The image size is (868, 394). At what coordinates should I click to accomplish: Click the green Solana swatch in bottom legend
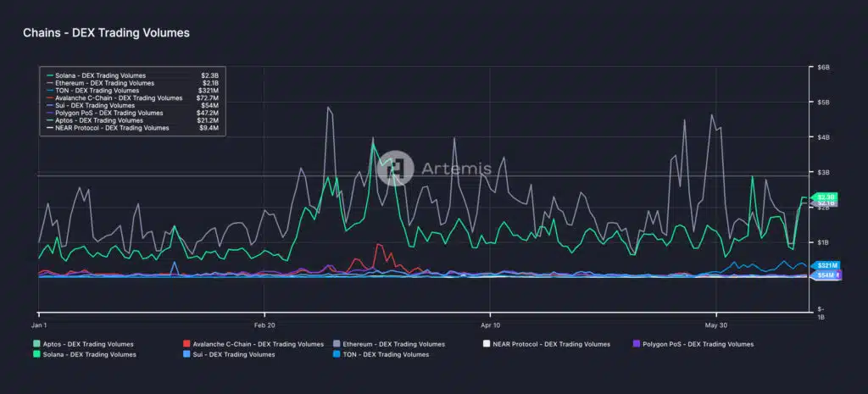click(37, 354)
